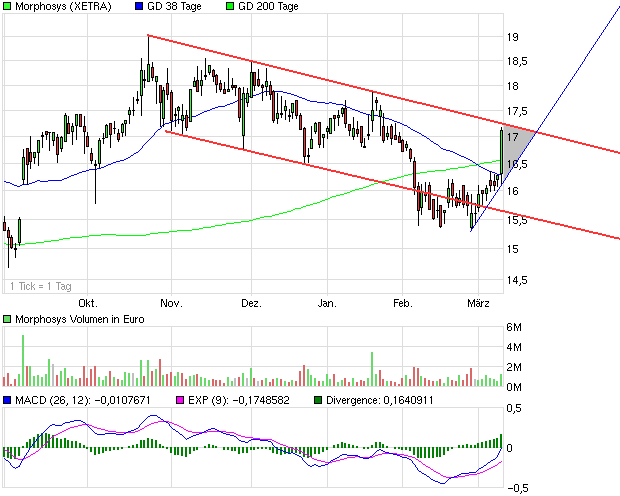Click the price axis value 15,5
620x496 pixels.
(x=517, y=220)
